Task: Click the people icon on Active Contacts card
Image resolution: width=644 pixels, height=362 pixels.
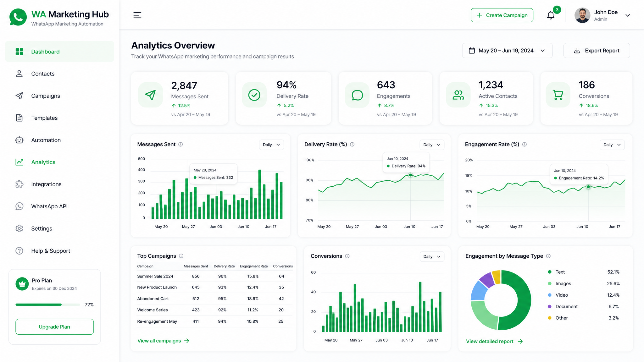Action: 458,95
